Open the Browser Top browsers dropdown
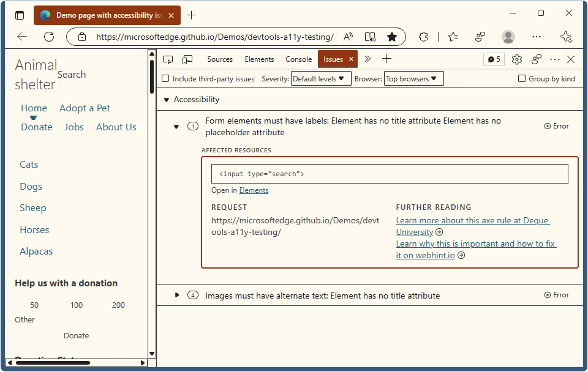The height and width of the screenshot is (372, 588). click(413, 78)
